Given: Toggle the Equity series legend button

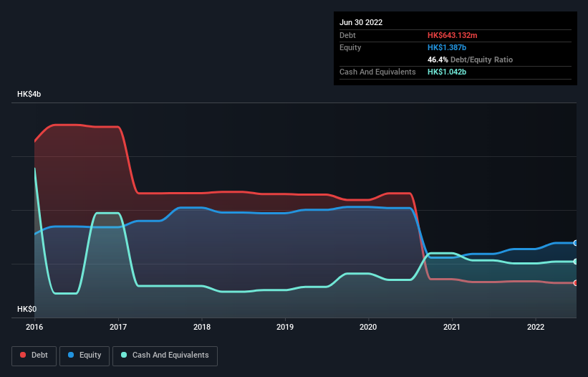Looking at the screenshot, I should (85, 355).
